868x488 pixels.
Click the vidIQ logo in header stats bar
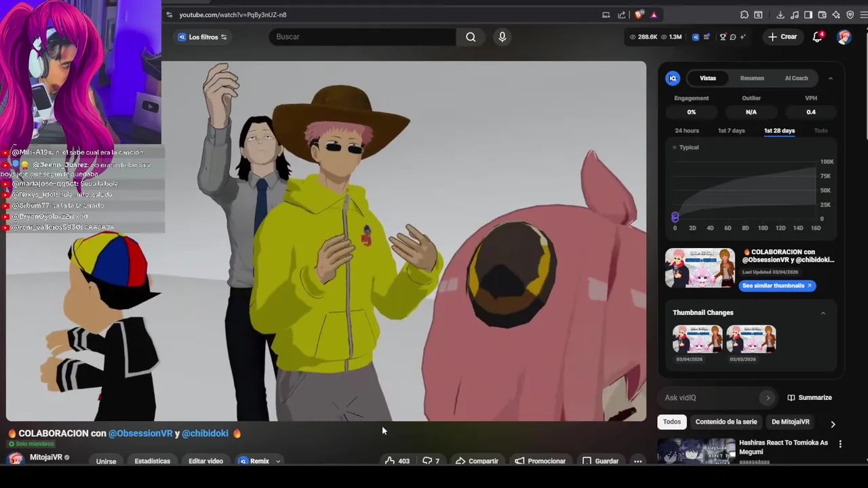click(695, 37)
